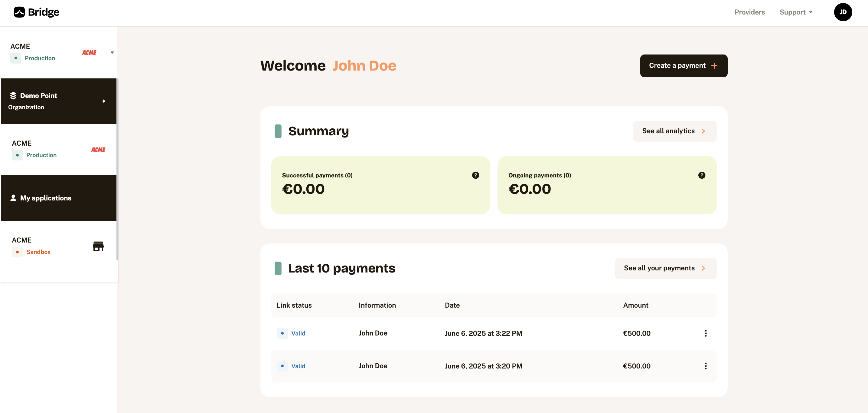Viewport: 868px width, 413px height.
Task: Click the date June 6, 2025 at 3:20 PM
Action: pos(483,366)
